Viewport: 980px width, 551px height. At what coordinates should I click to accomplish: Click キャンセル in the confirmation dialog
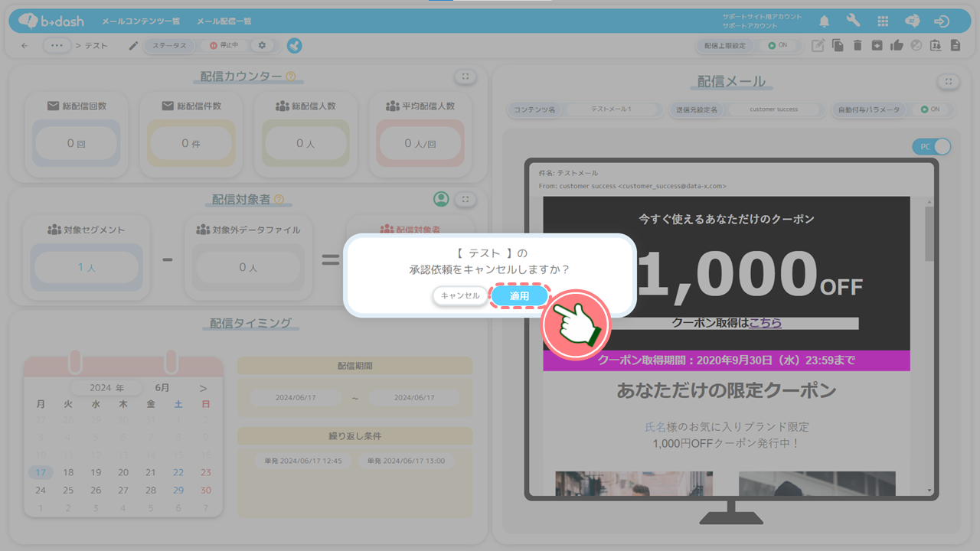460,295
